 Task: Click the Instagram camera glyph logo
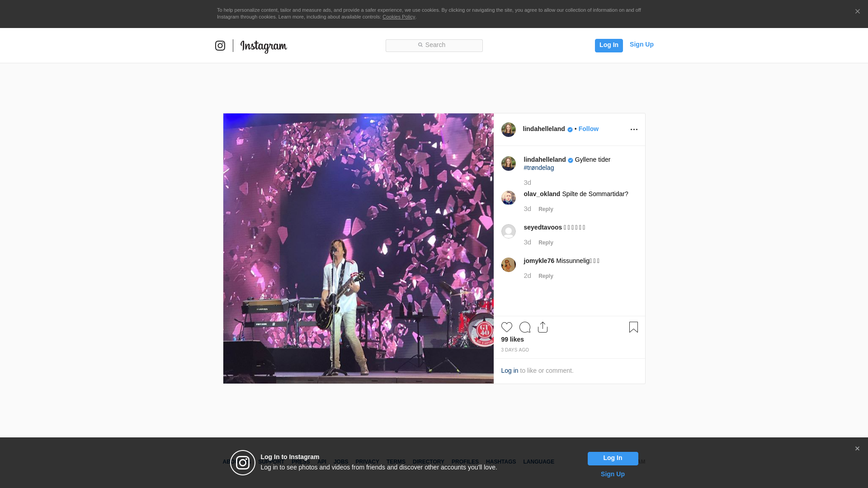click(220, 46)
